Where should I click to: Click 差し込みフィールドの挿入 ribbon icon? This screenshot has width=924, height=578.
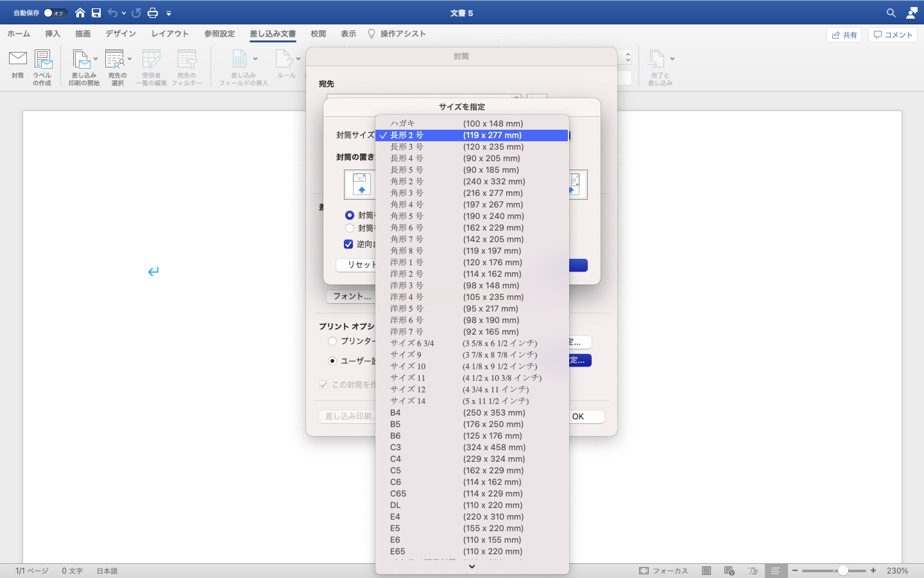tap(243, 68)
